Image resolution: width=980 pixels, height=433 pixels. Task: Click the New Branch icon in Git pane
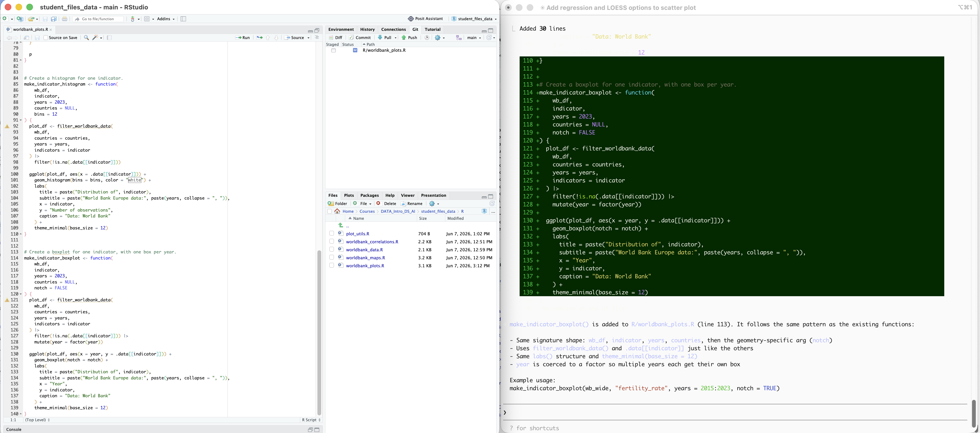[x=459, y=38]
